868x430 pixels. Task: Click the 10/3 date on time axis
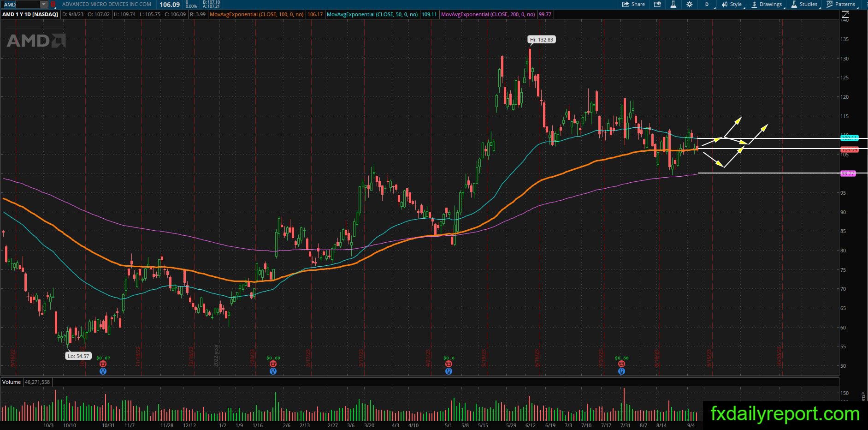[x=48, y=425]
